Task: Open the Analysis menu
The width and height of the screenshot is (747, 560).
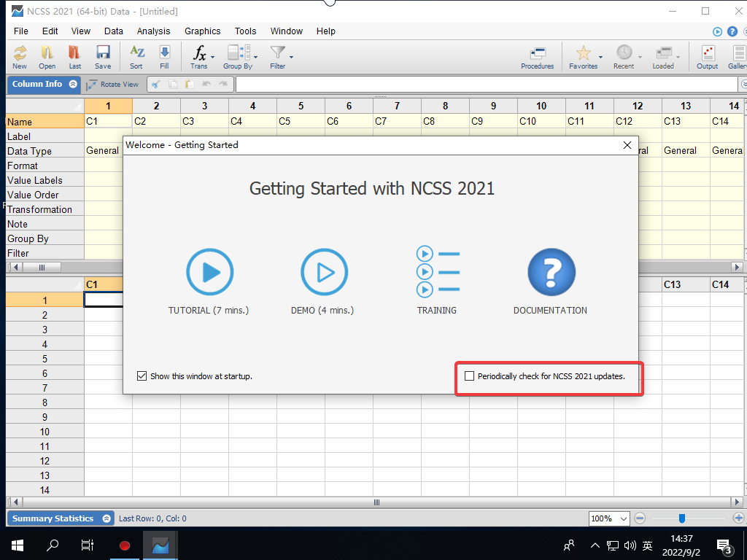Action: (153, 31)
